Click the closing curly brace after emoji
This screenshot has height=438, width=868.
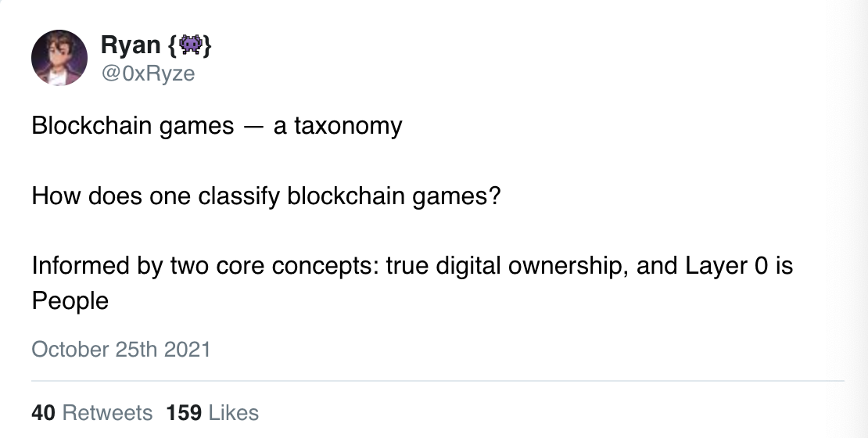point(207,46)
